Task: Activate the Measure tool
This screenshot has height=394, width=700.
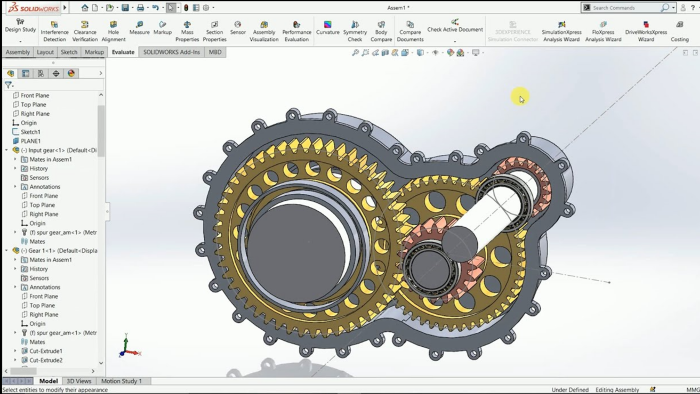Action: [139, 28]
